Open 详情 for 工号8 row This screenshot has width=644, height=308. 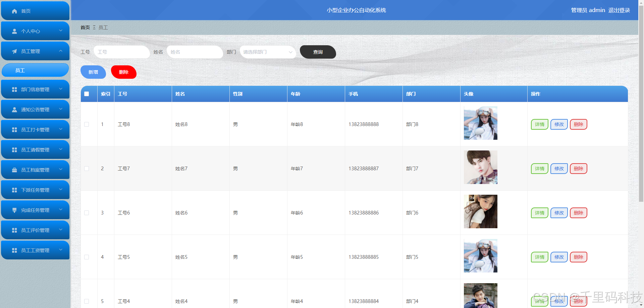pyautogui.click(x=540, y=124)
